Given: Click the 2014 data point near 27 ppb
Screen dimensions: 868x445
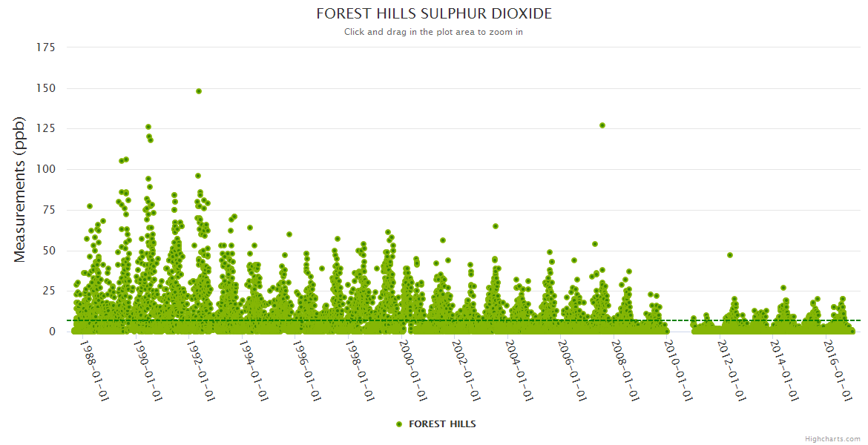Looking at the screenshot, I should coord(783,288).
